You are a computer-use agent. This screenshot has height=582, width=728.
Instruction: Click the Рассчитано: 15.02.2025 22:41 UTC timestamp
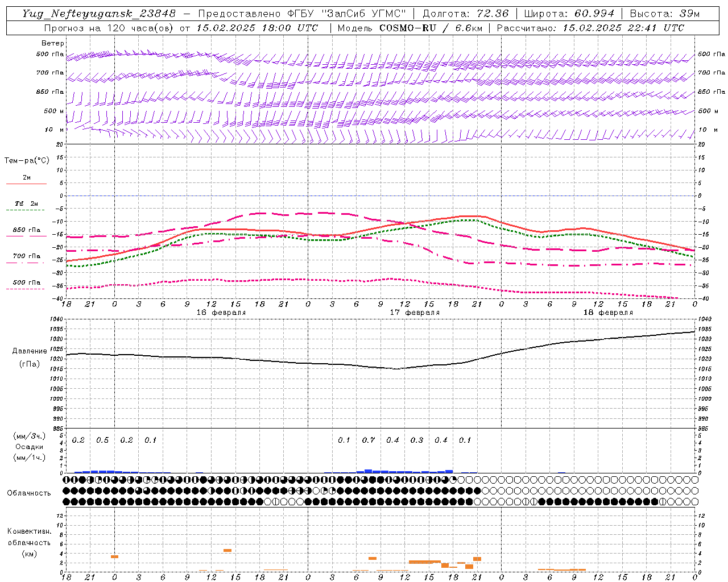[590, 28]
